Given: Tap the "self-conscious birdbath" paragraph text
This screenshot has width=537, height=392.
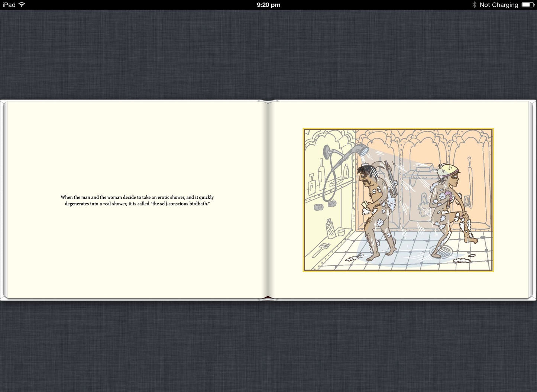Looking at the screenshot, I should point(137,200).
